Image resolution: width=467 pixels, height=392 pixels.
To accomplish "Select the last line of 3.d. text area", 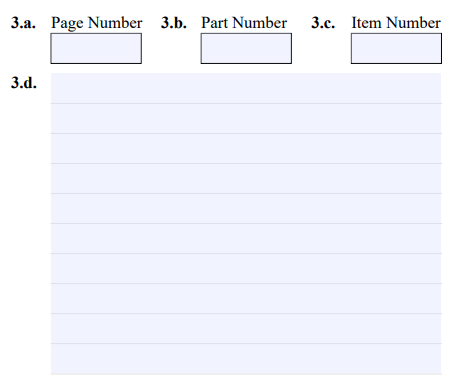I will pos(246,359).
